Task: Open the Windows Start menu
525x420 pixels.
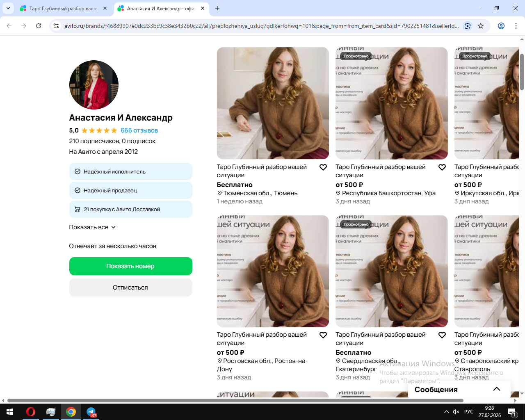Action: click(x=10, y=412)
